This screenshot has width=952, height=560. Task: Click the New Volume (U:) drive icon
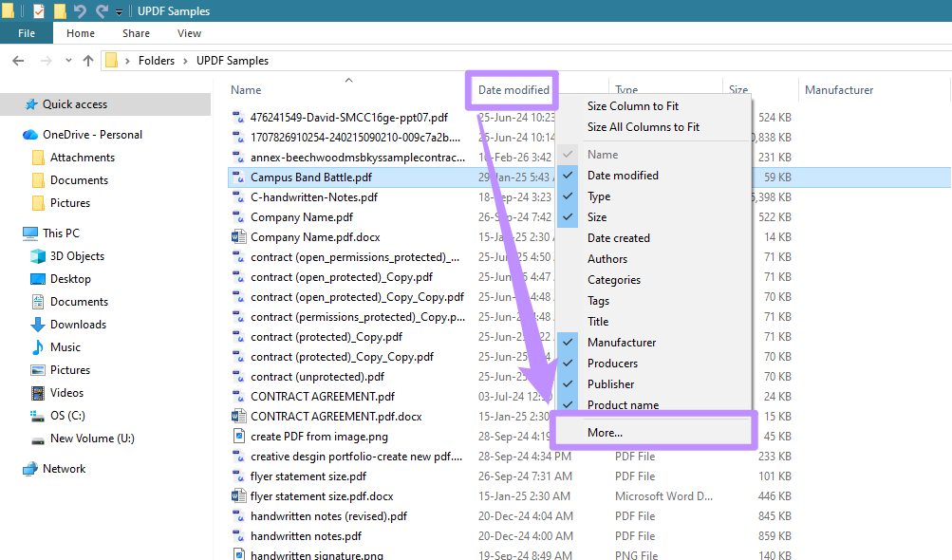[38, 439]
